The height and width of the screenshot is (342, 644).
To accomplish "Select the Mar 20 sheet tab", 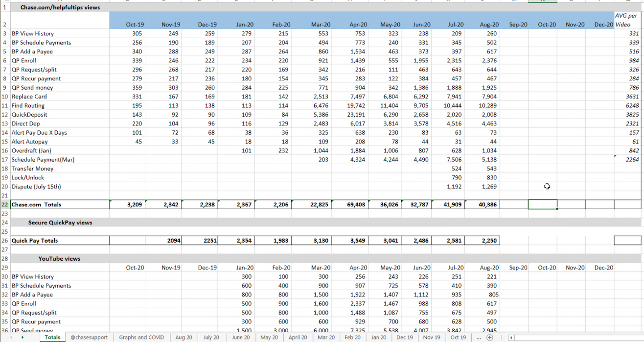I will click(326, 337).
